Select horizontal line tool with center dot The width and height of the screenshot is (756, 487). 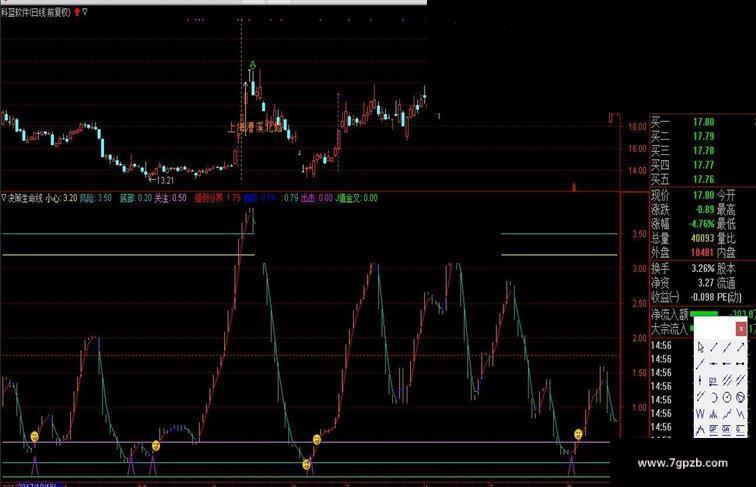(x=714, y=364)
